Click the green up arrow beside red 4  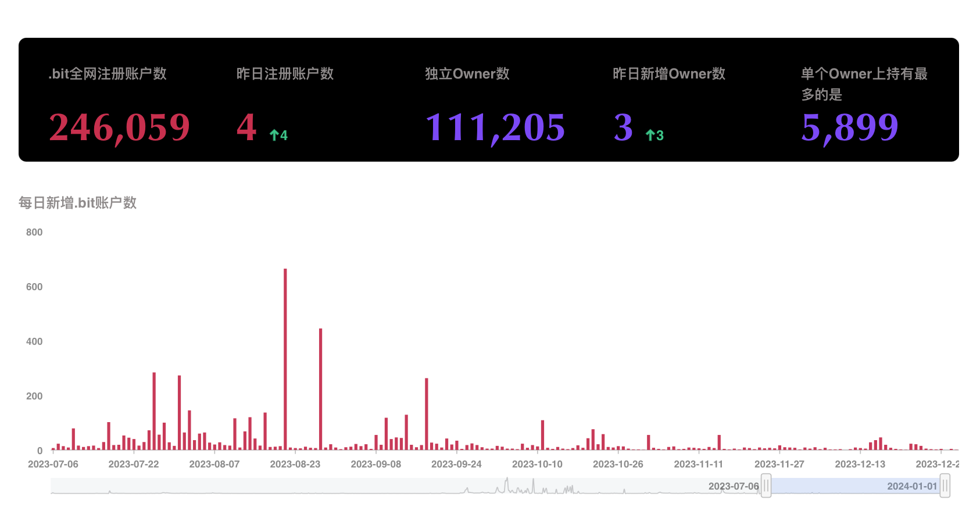[274, 135]
